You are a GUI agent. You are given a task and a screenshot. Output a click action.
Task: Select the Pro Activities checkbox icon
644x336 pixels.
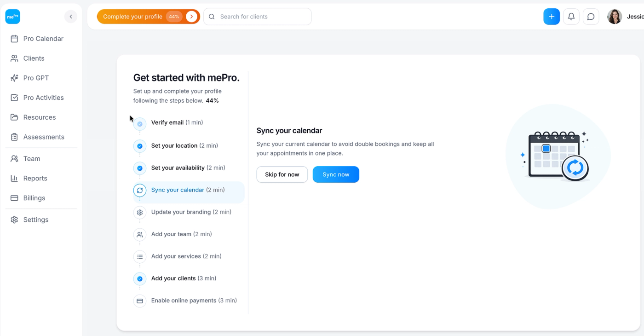click(x=14, y=98)
